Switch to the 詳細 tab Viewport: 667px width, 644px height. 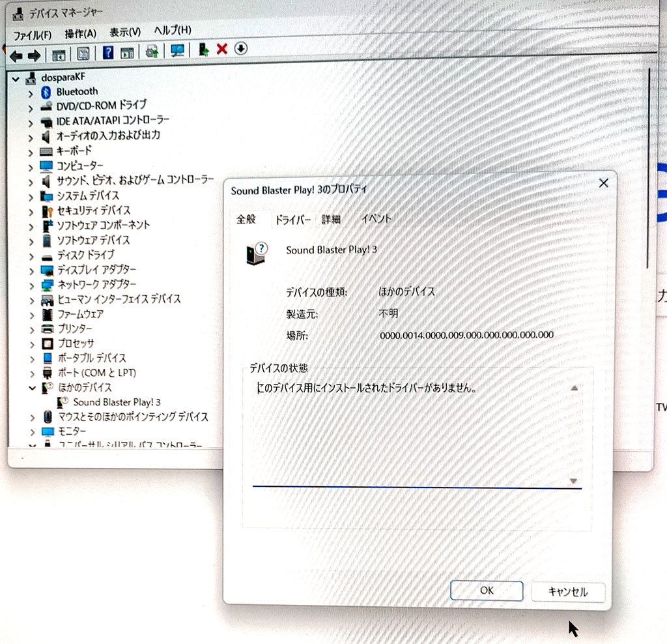point(331,220)
